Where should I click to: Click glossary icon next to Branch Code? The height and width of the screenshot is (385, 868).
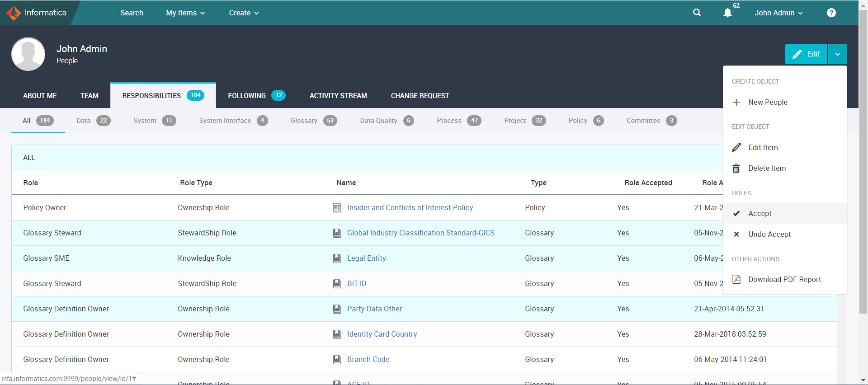click(x=337, y=360)
